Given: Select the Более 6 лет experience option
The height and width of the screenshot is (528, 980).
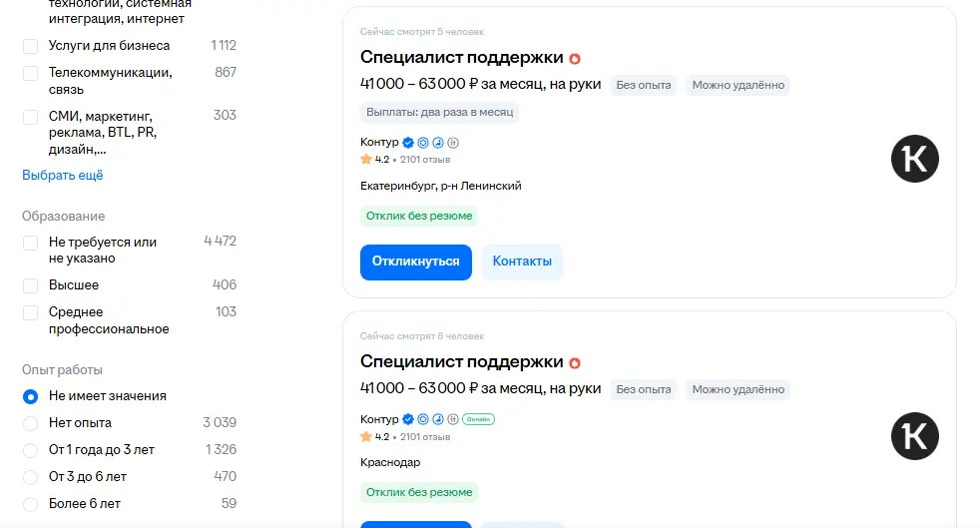Looking at the screenshot, I should [30, 504].
